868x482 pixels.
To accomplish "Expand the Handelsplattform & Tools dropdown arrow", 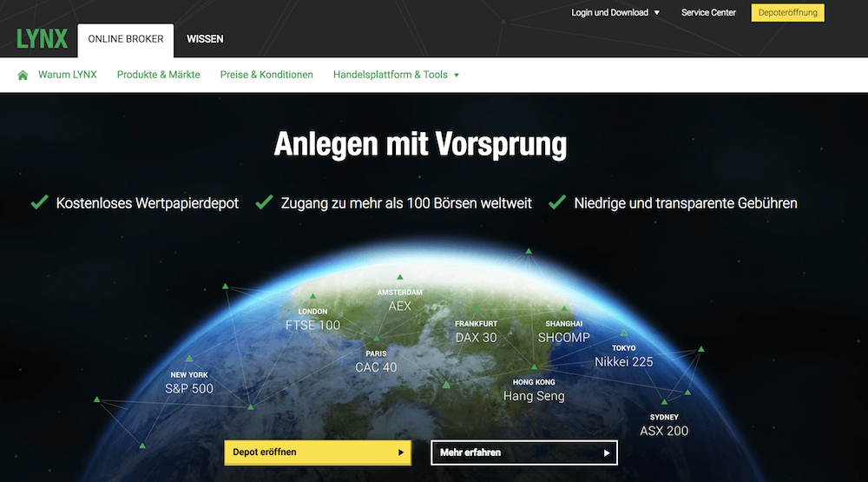I will pos(457,76).
